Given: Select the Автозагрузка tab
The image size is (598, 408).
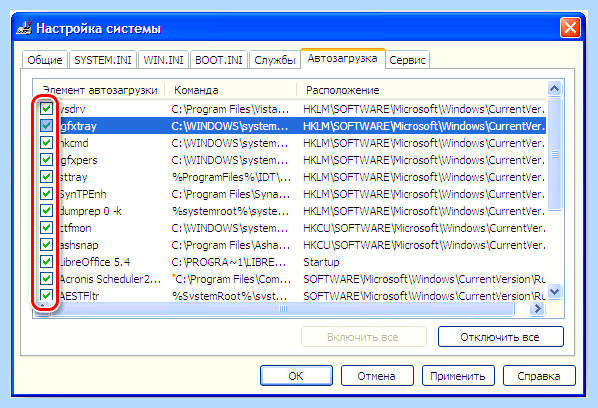Looking at the screenshot, I should click(x=342, y=58).
